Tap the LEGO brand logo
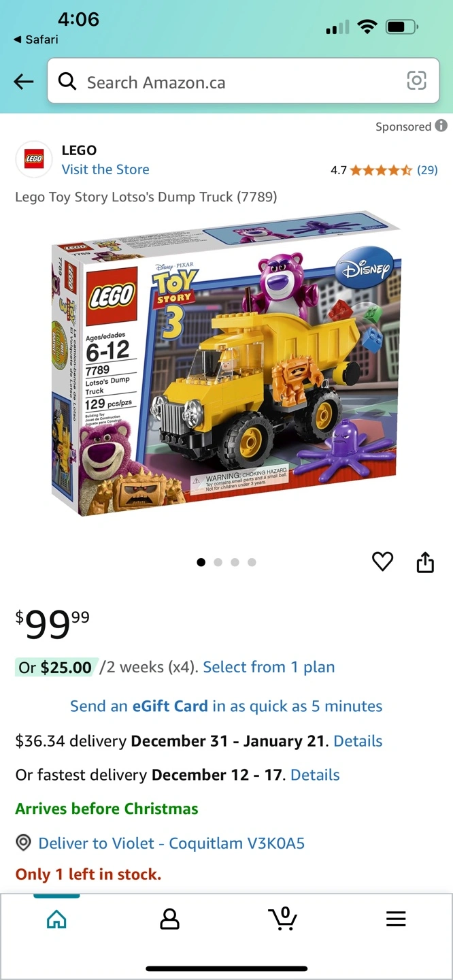This screenshot has width=453, height=980. point(34,159)
